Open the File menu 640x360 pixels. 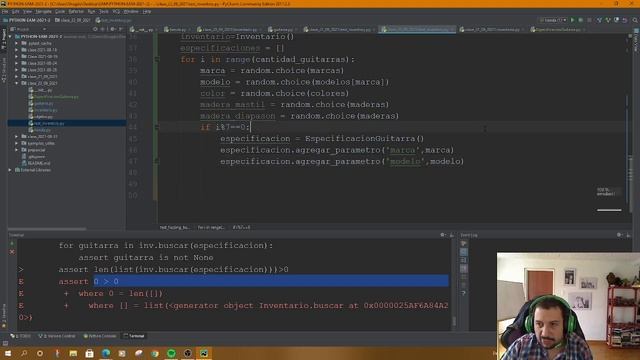pyautogui.click(x=5, y=11)
